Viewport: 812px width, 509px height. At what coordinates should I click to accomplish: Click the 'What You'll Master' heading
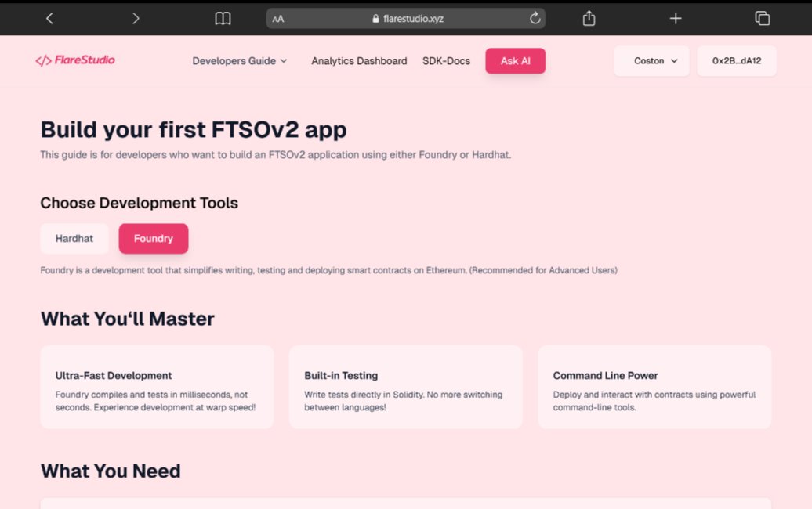[128, 319]
